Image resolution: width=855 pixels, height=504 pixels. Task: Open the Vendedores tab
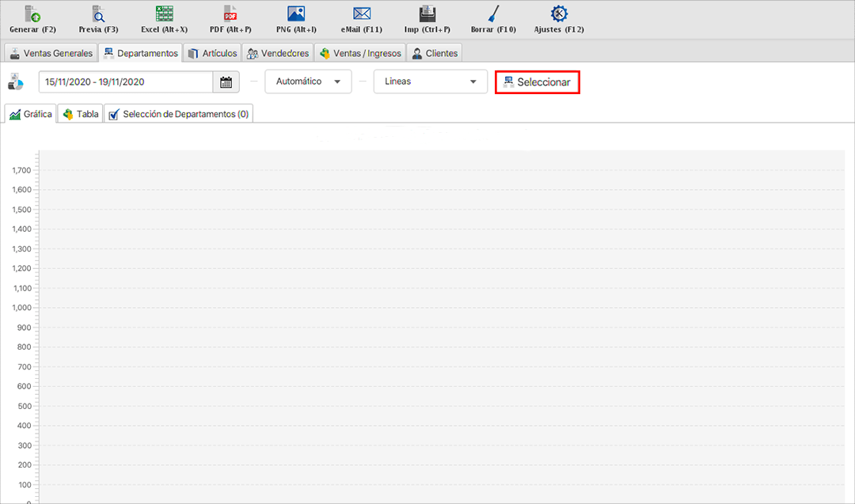[x=277, y=53]
